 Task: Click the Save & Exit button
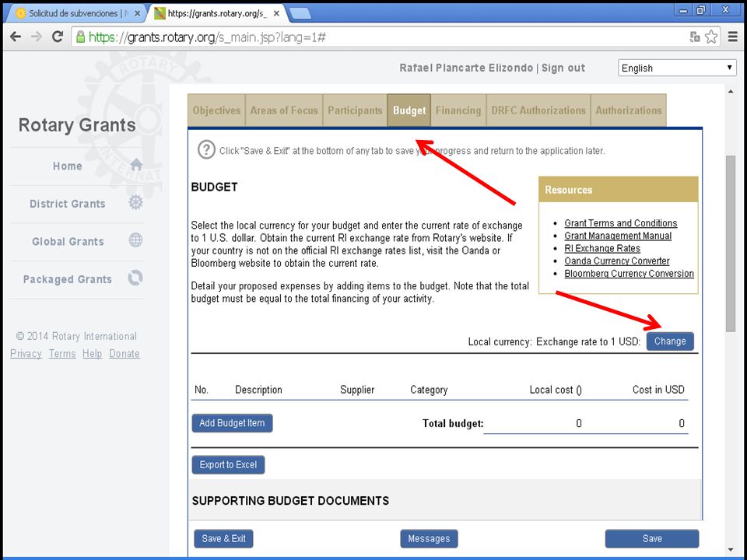pyautogui.click(x=223, y=538)
